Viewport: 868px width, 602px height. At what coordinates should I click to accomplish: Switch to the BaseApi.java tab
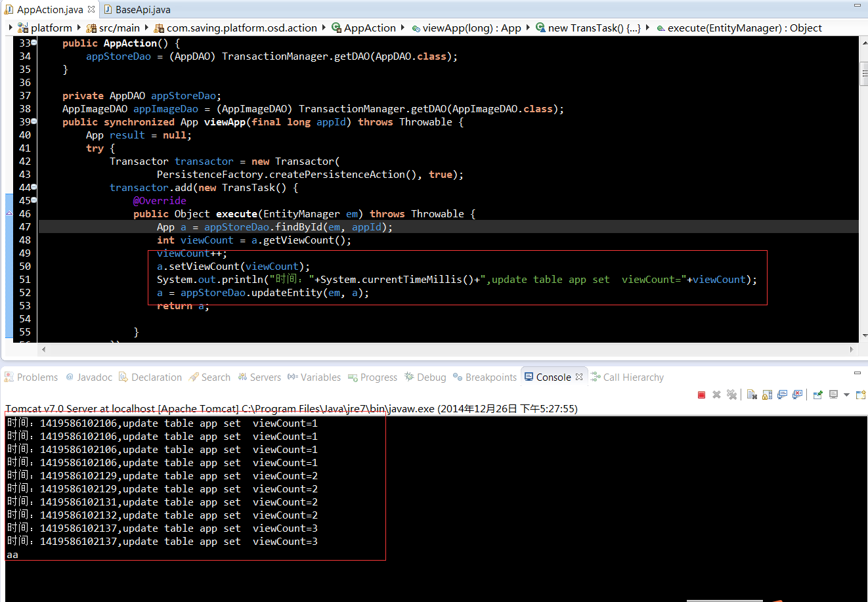tap(137, 9)
